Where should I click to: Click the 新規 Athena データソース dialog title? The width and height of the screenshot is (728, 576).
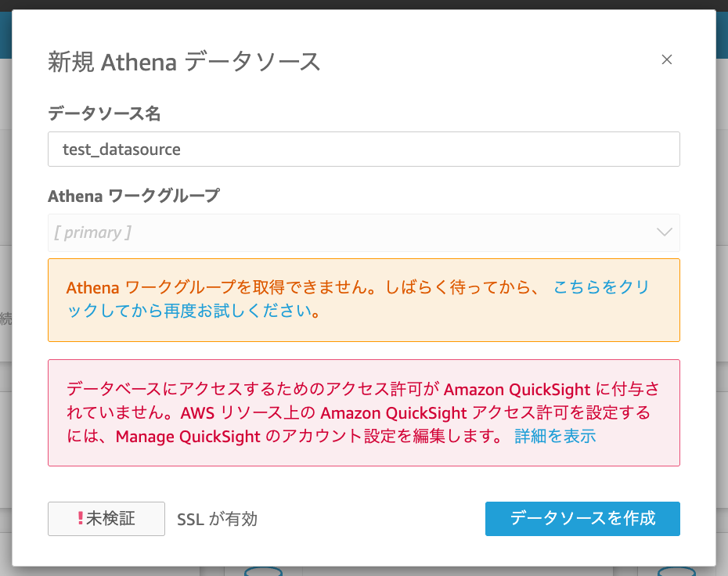[184, 61]
